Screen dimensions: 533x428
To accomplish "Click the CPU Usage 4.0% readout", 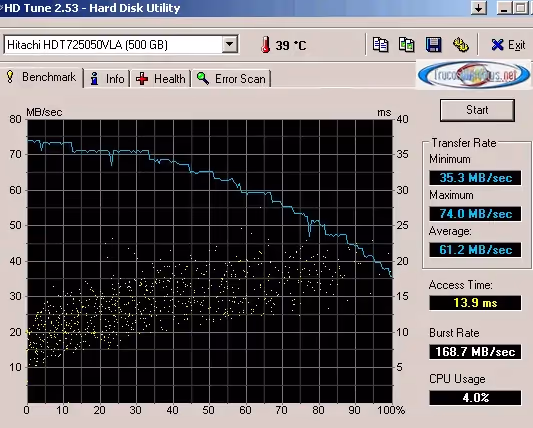I will [x=475, y=397].
